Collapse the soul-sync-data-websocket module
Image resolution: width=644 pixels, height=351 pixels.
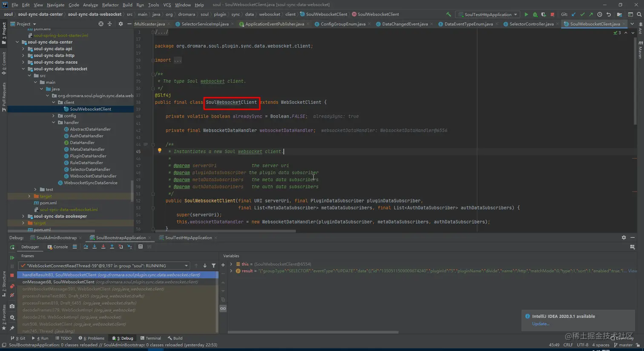point(23,68)
